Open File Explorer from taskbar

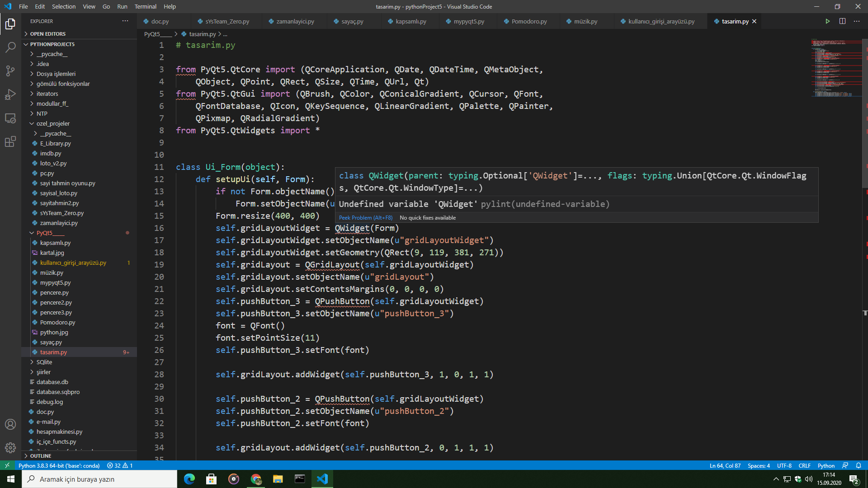(278, 479)
